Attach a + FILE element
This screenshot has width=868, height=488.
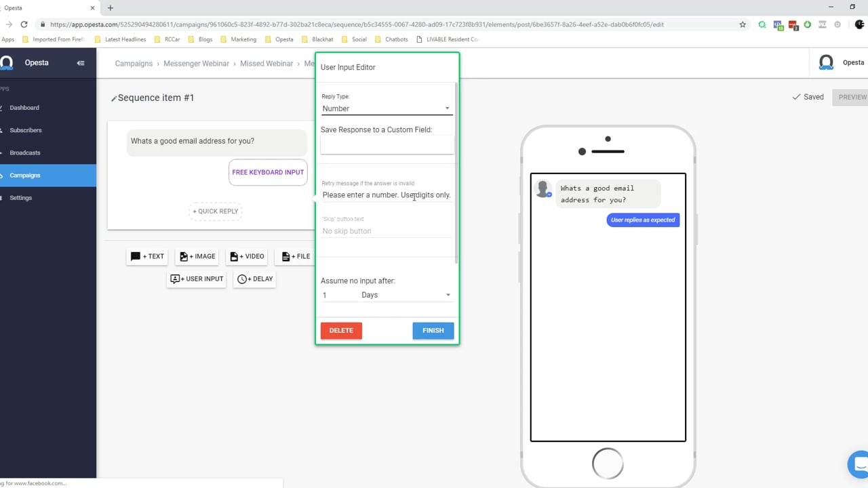point(295,256)
